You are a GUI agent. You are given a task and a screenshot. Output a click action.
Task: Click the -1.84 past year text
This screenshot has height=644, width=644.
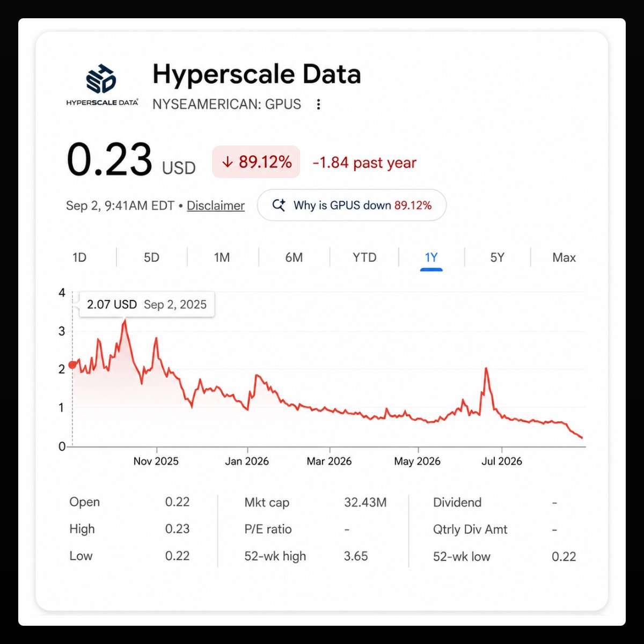pos(364,163)
